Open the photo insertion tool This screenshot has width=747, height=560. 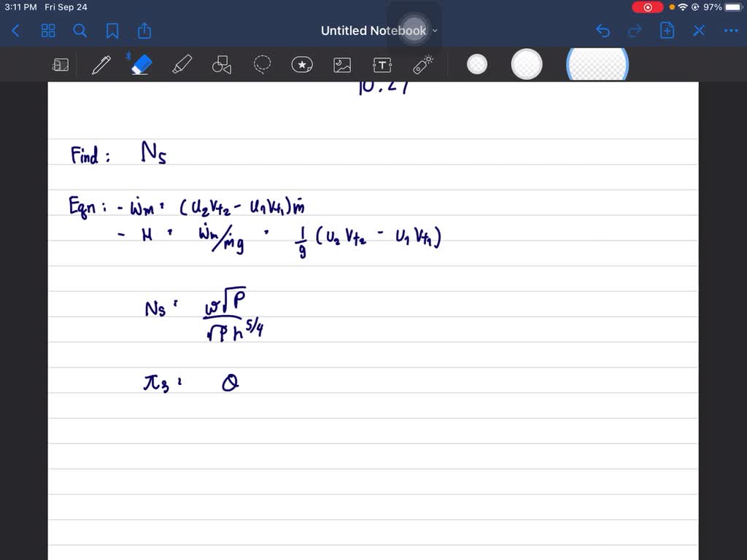tap(341, 64)
